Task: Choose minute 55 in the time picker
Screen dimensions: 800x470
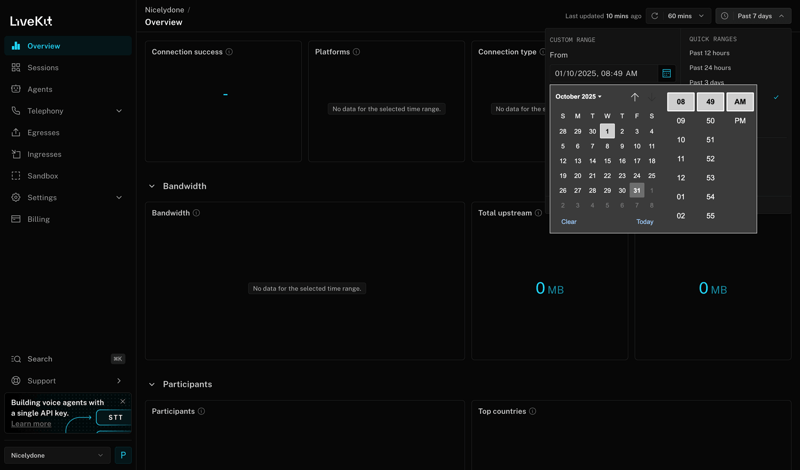Action: coord(710,216)
